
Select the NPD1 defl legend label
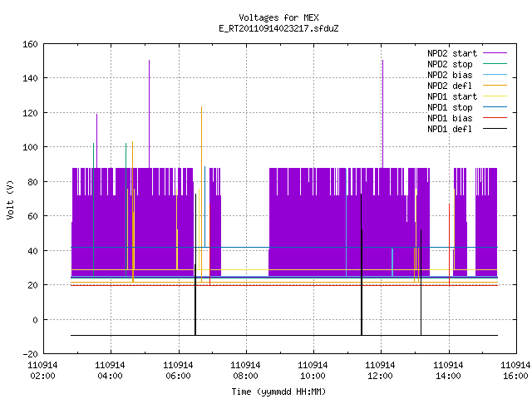pyautogui.click(x=450, y=129)
